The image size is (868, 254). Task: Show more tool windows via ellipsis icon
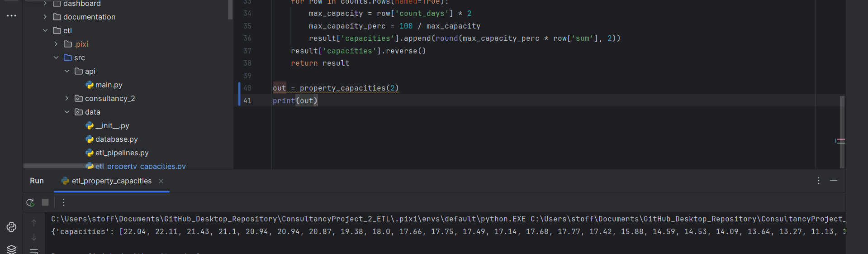pyautogui.click(x=11, y=16)
